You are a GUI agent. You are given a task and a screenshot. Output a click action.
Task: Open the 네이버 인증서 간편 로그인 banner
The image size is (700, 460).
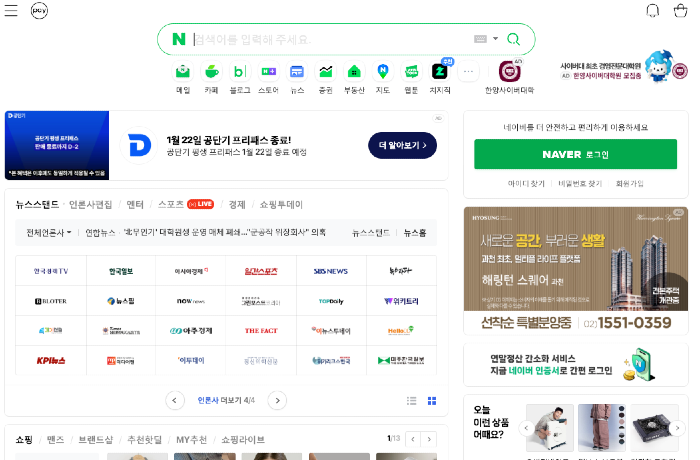pyautogui.click(x=576, y=364)
